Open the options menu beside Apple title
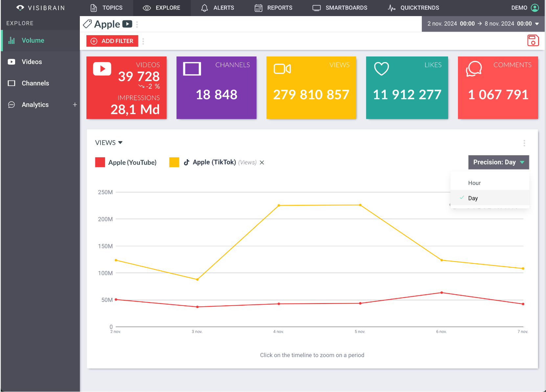This screenshot has height=392, width=546. (x=137, y=24)
